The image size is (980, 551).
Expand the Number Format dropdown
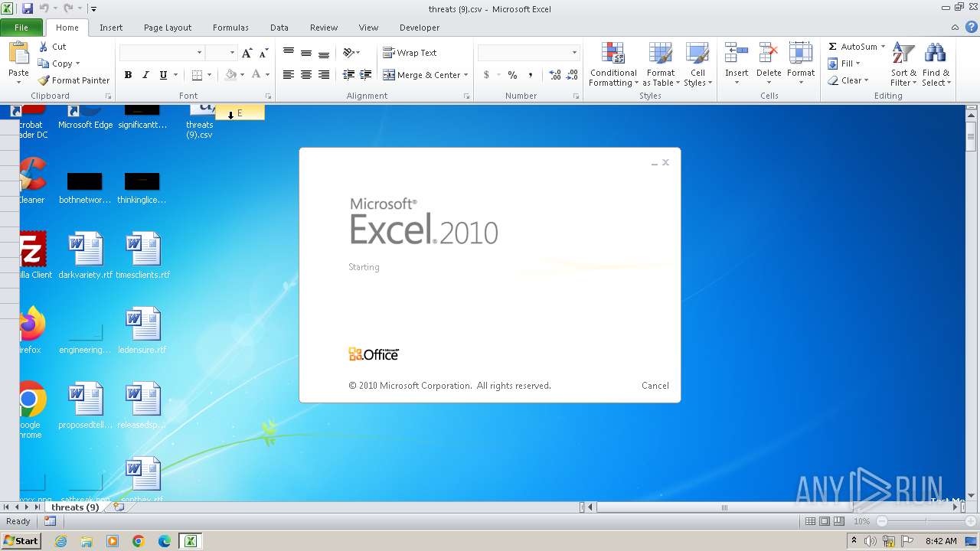click(x=574, y=53)
